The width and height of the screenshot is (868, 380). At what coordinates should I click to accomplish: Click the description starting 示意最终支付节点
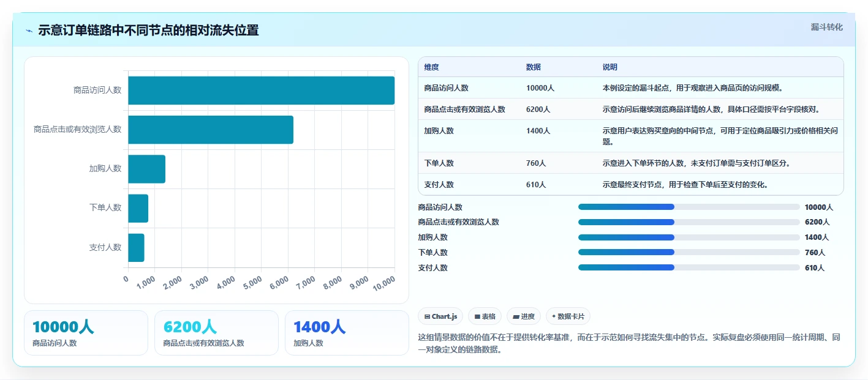pyautogui.click(x=685, y=185)
